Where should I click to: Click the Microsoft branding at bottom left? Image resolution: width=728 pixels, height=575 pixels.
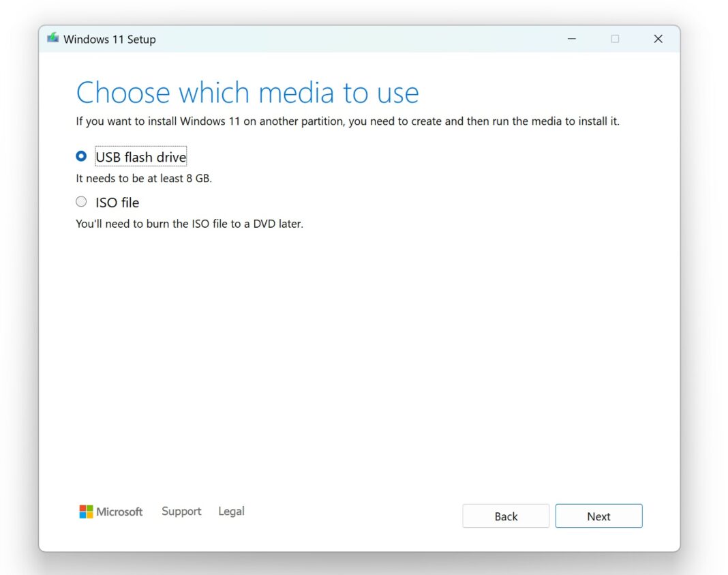click(x=112, y=512)
